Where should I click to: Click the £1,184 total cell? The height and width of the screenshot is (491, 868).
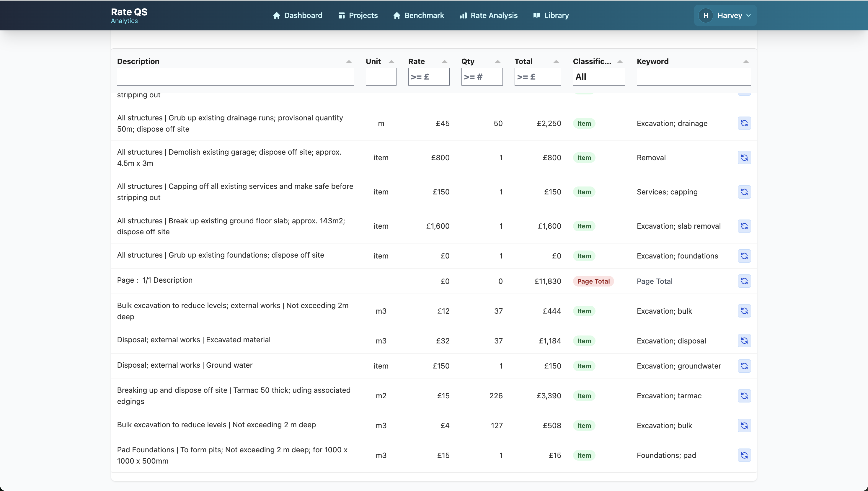pos(550,341)
